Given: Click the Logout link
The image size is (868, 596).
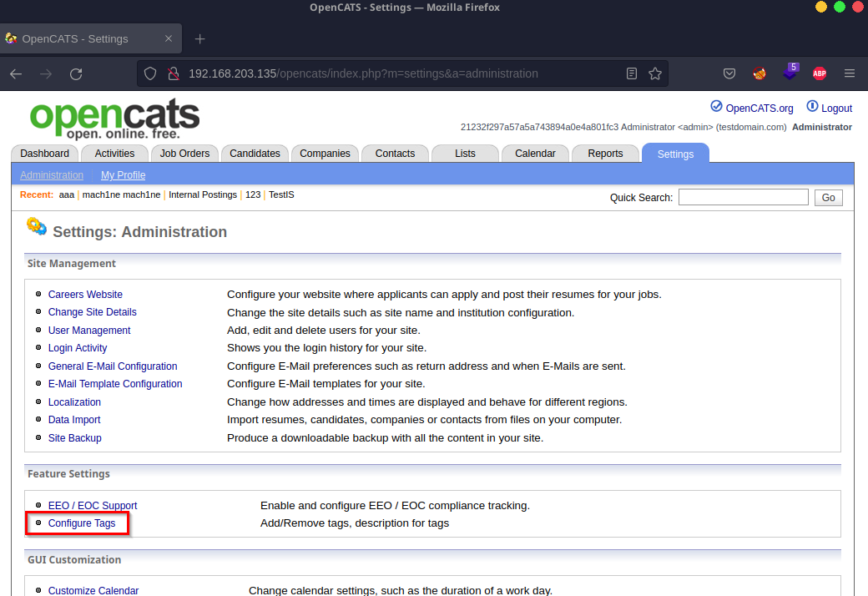Looking at the screenshot, I should pos(836,109).
